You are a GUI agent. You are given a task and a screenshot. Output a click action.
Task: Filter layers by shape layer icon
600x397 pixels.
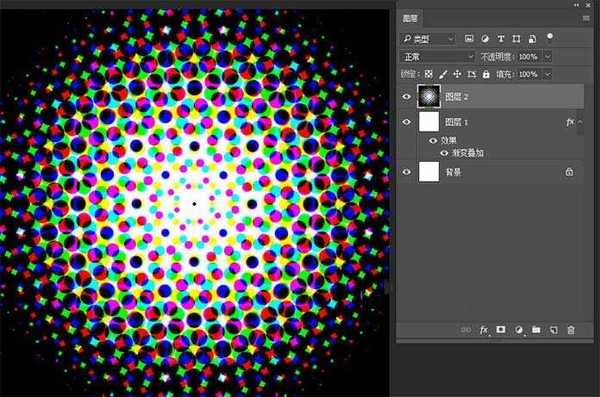516,39
